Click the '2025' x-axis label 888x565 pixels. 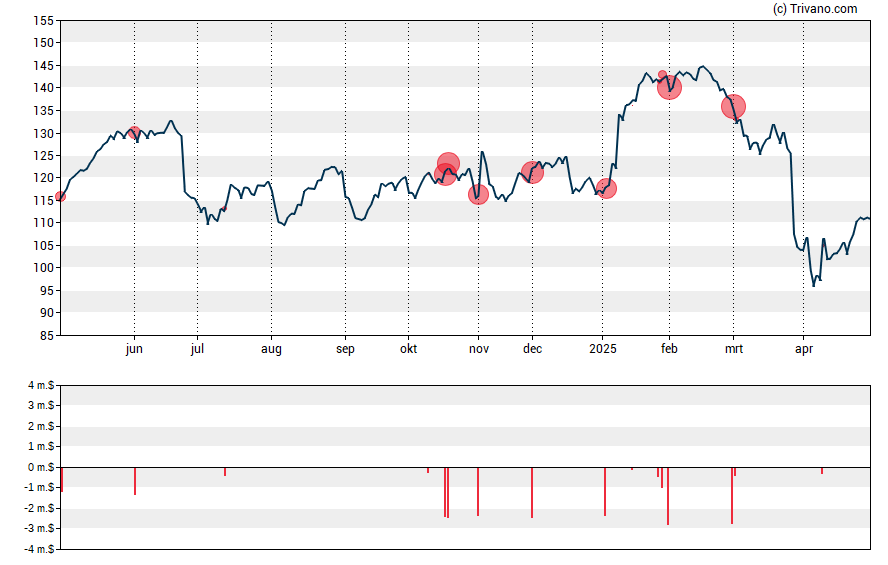click(603, 349)
